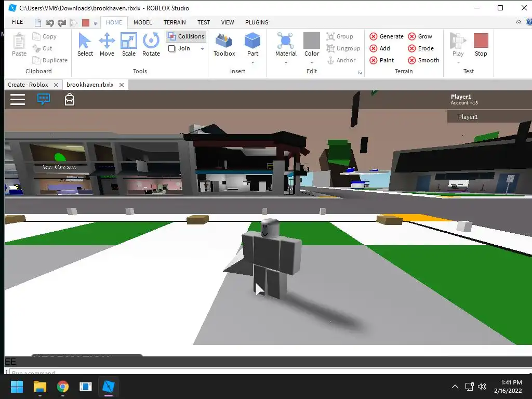Open the in-game hamburger menu
532x399 pixels.
point(18,99)
